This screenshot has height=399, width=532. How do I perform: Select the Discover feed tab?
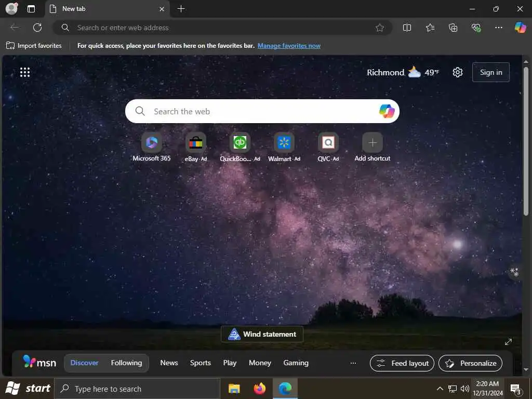84,363
